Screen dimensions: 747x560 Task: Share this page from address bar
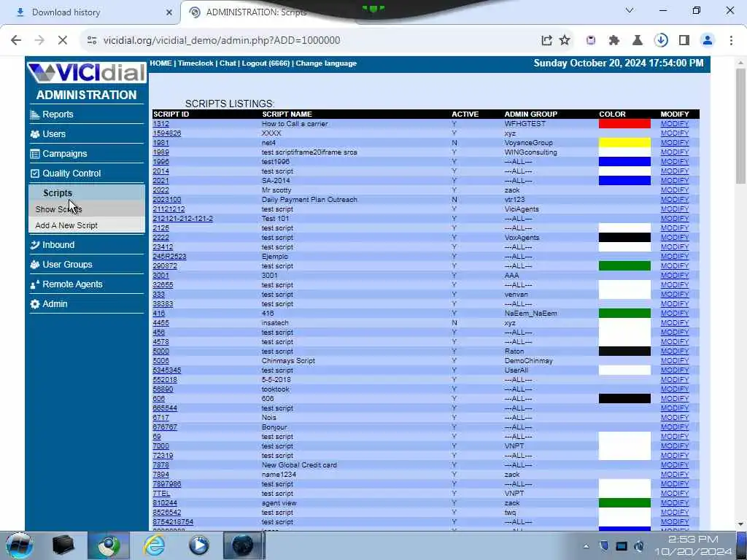546,41
